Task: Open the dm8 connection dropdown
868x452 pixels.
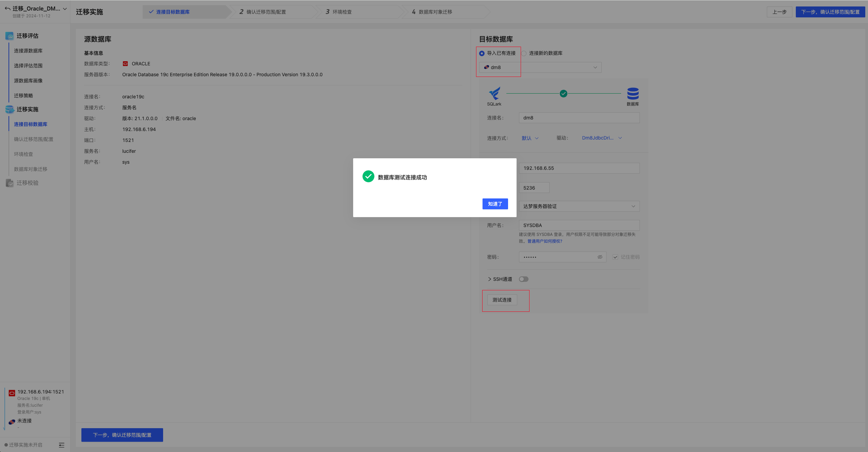Action: [595, 67]
